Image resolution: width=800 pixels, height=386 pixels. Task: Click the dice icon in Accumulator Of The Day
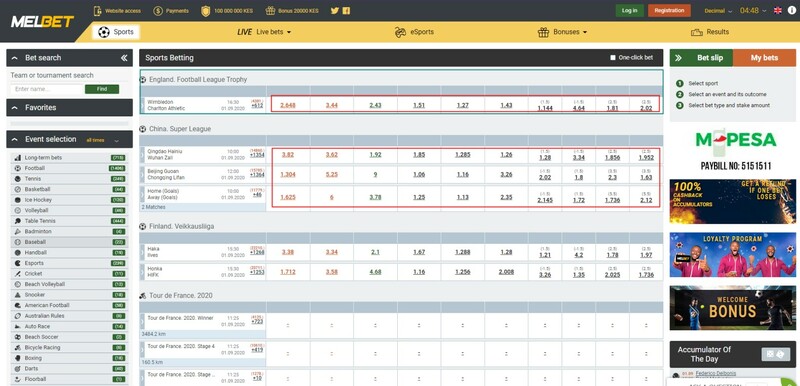(776, 354)
